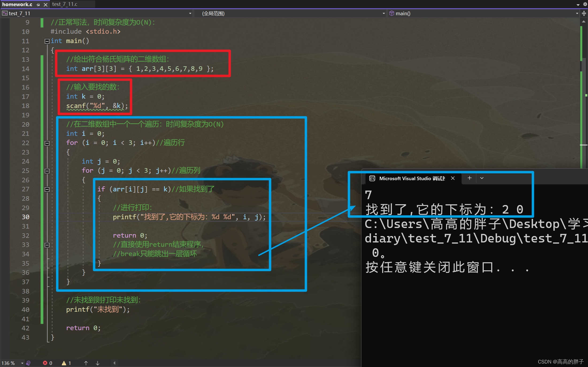Screen dimensions: 588x367
Task: Open the test_7_11 project scope dropdown
Action: tap(190, 13)
